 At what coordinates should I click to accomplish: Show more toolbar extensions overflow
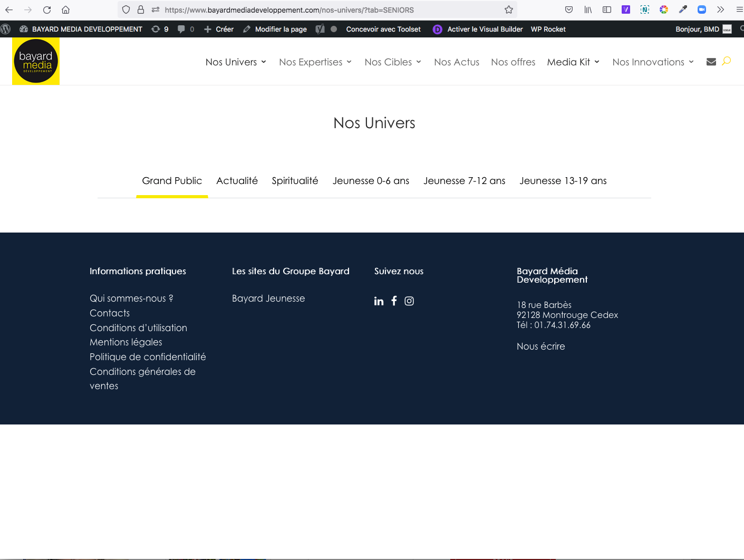coord(721,9)
